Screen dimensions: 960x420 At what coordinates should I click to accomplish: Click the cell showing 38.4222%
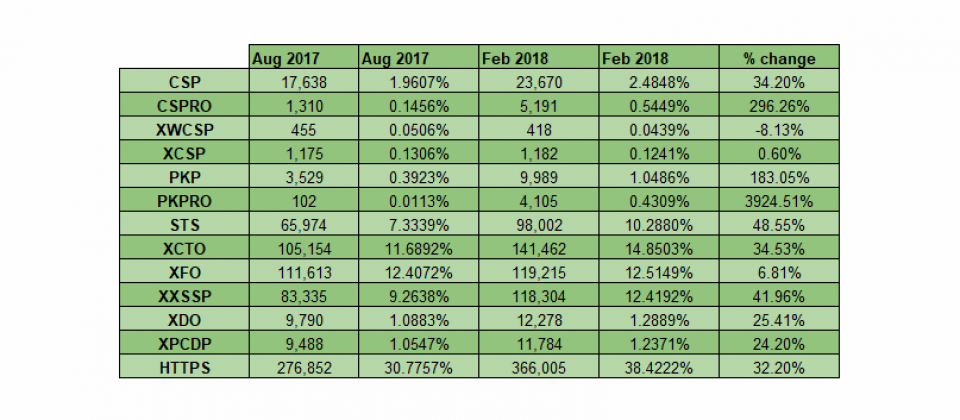click(x=659, y=367)
